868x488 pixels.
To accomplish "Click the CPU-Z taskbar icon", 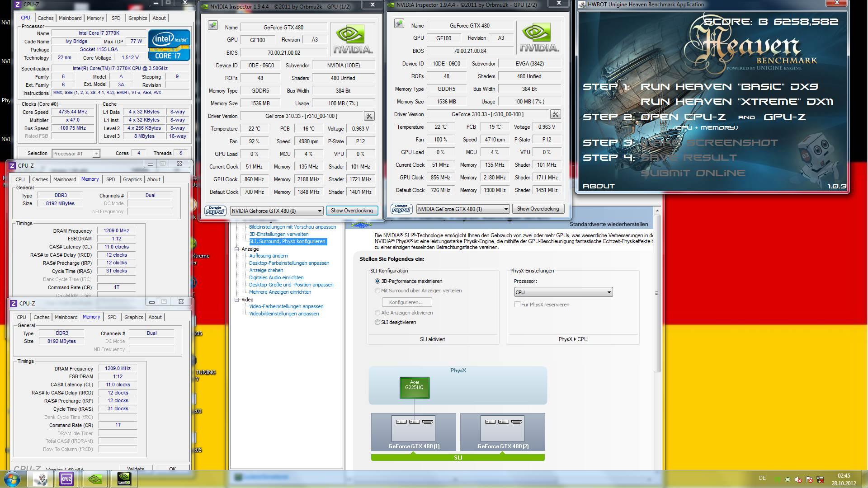I will 66,479.
